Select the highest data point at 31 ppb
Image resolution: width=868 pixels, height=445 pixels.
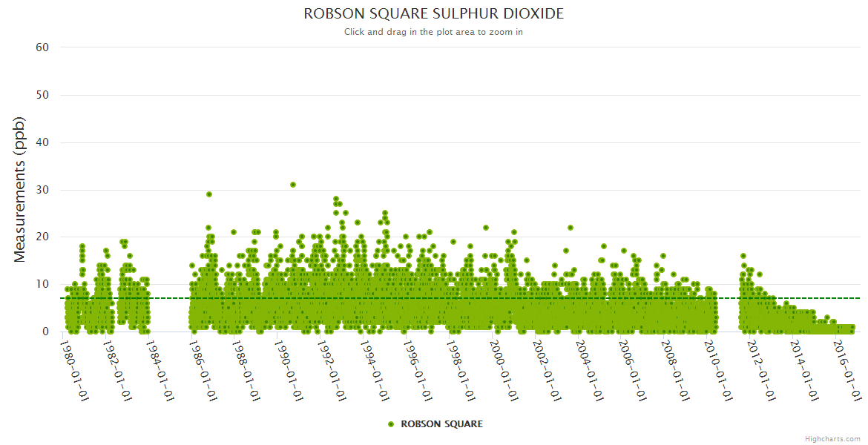point(293,185)
